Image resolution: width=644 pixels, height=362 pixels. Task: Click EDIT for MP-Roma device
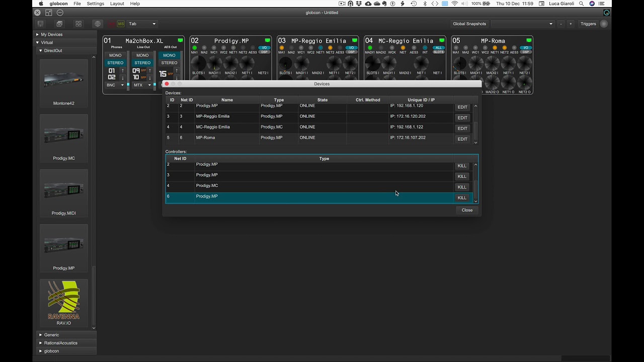pyautogui.click(x=462, y=139)
